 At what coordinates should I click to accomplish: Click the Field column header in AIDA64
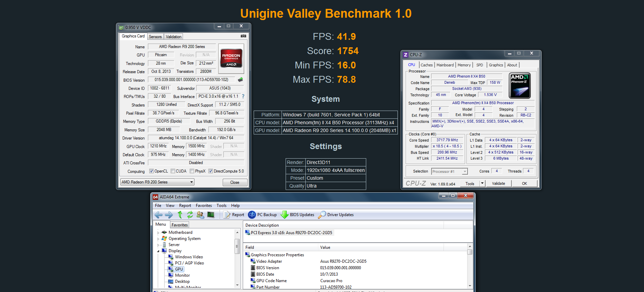point(281,247)
